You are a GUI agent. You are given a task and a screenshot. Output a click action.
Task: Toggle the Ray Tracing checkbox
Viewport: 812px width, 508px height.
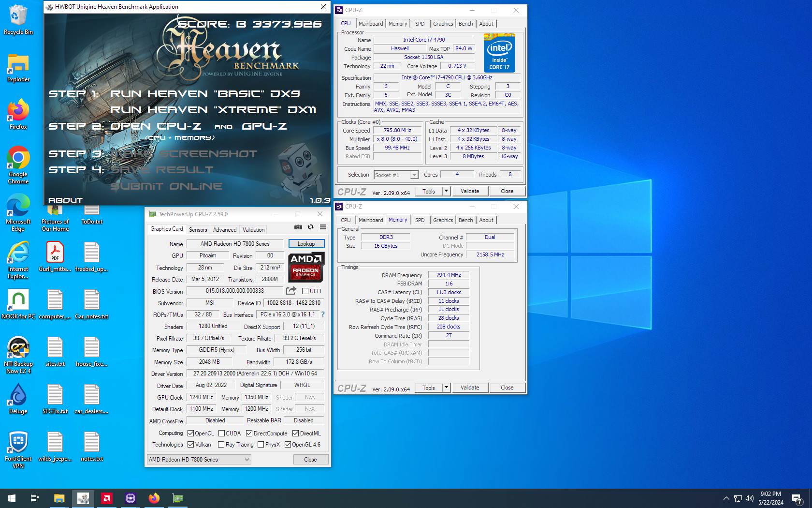click(x=221, y=444)
